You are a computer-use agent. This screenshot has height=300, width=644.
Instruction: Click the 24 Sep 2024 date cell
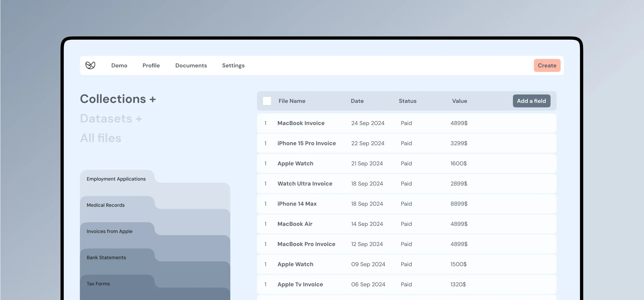(x=368, y=123)
